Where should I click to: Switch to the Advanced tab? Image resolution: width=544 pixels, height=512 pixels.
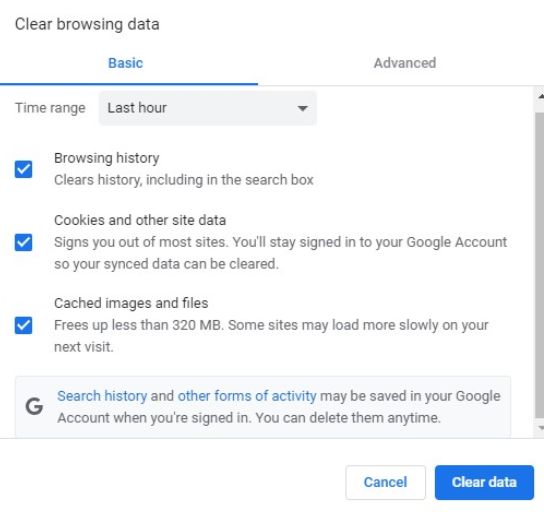(x=405, y=63)
